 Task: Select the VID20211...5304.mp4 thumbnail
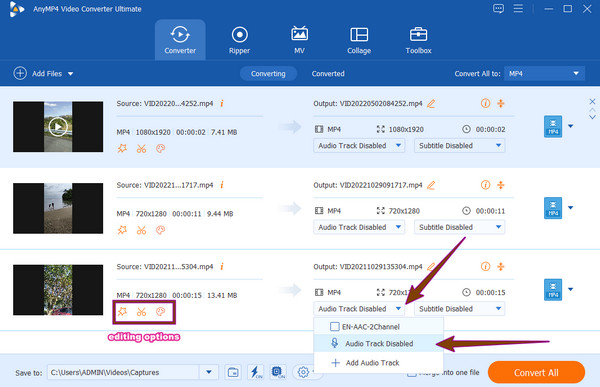coord(58,290)
